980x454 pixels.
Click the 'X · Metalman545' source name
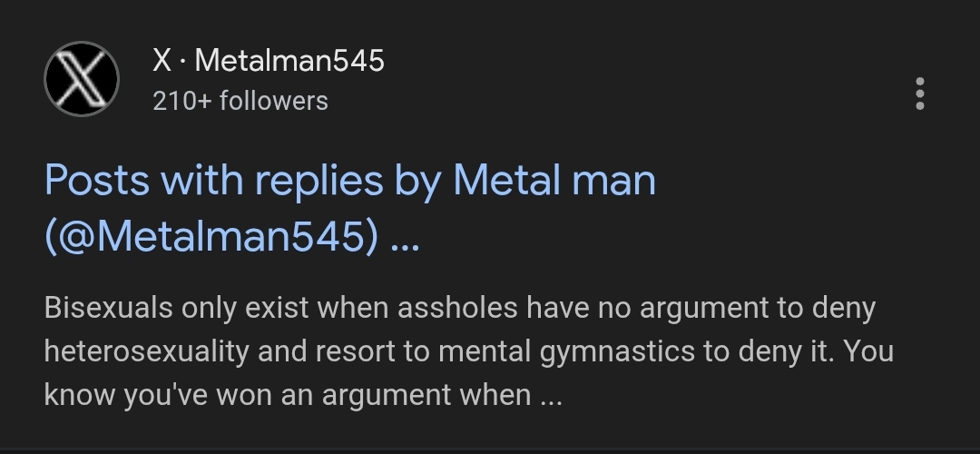point(269,61)
